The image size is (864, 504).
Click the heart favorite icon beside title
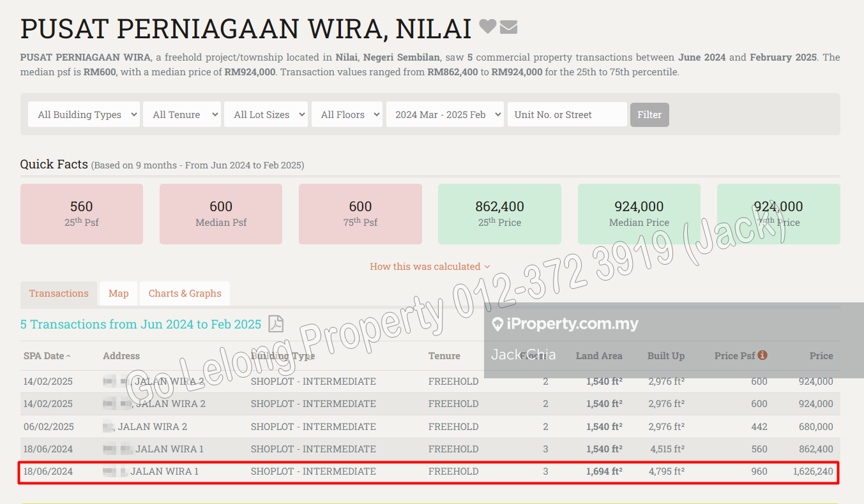pyautogui.click(x=487, y=27)
